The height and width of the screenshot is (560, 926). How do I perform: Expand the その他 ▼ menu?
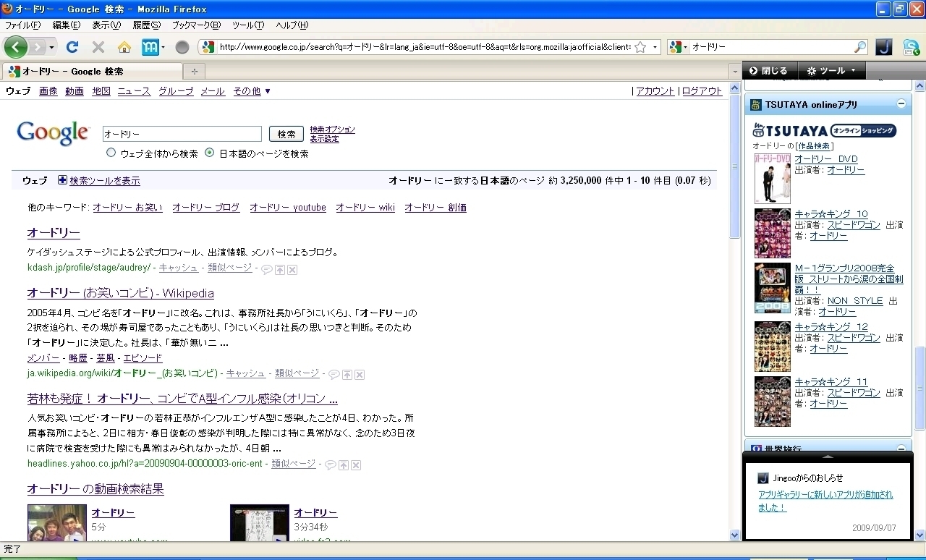coord(252,91)
